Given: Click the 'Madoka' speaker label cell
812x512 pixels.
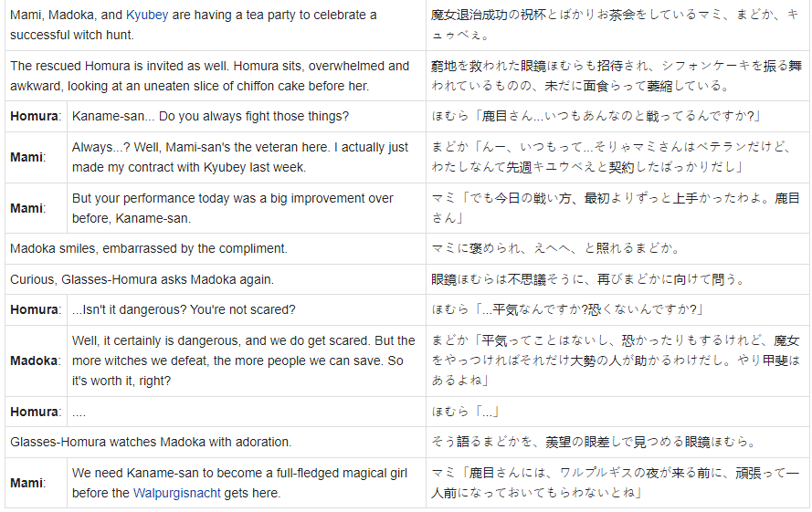Looking at the screenshot, I should (36, 360).
